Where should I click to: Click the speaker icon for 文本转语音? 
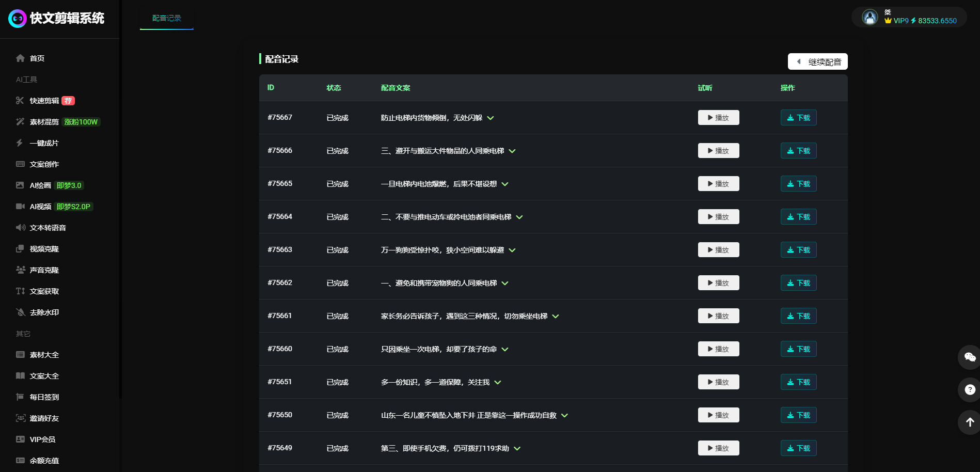tap(20, 228)
